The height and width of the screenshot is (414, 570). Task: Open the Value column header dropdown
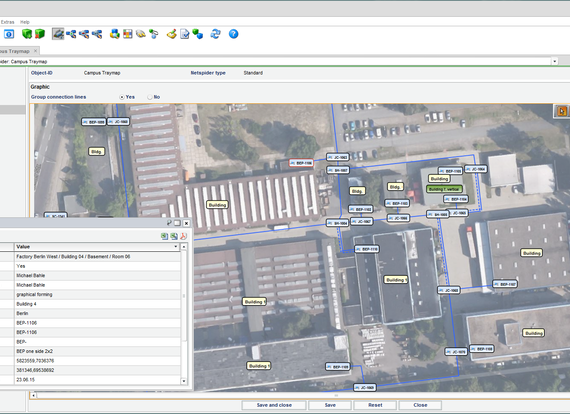(x=176, y=246)
